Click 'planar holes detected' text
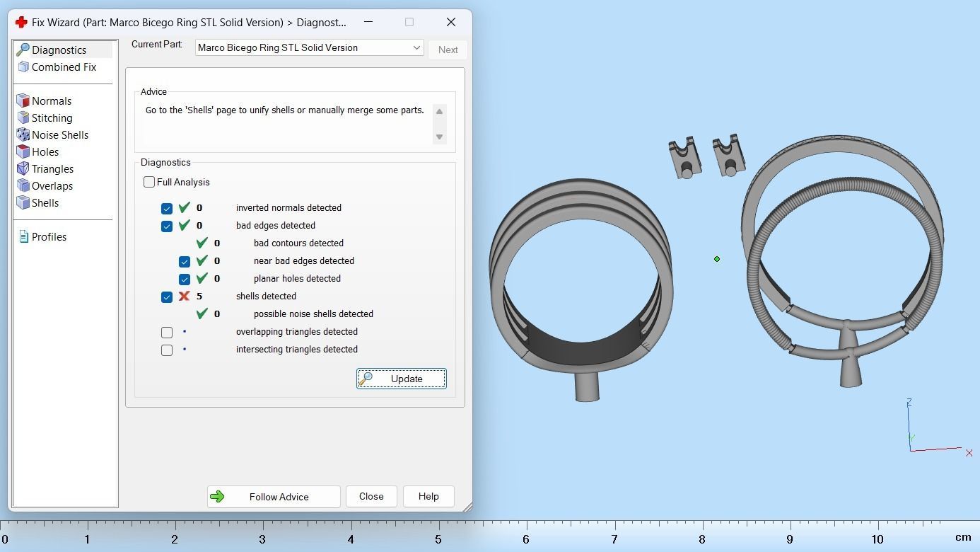Image resolution: width=980 pixels, height=552 pixels. (x=297, y=279)
